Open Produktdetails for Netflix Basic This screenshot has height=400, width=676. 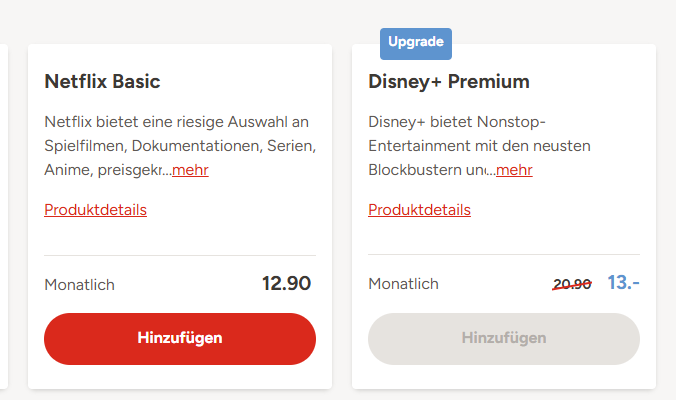pos(95,210)
